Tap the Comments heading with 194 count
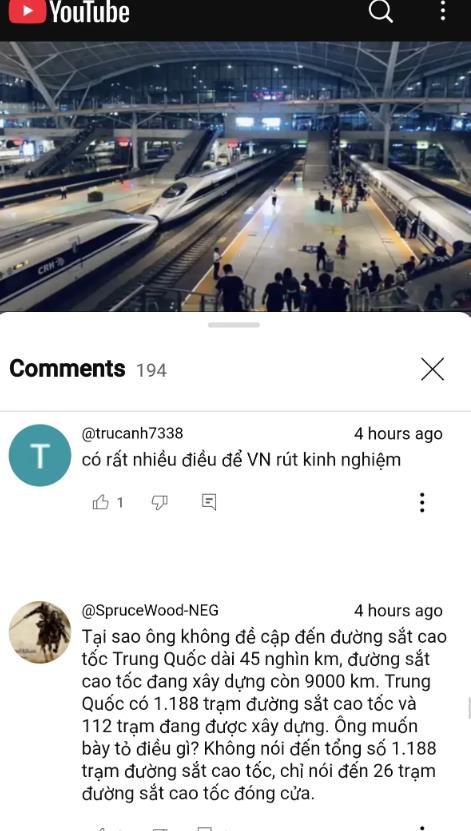 (x=88, y=369)
